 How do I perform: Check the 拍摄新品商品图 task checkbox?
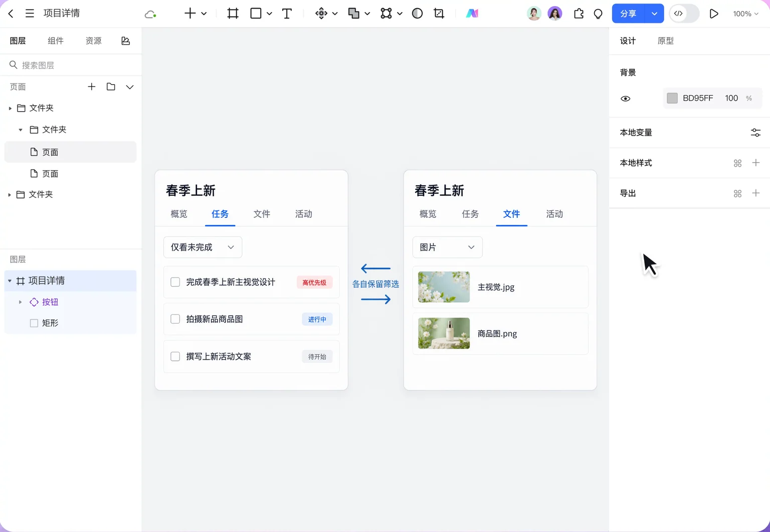pos(175,319)
